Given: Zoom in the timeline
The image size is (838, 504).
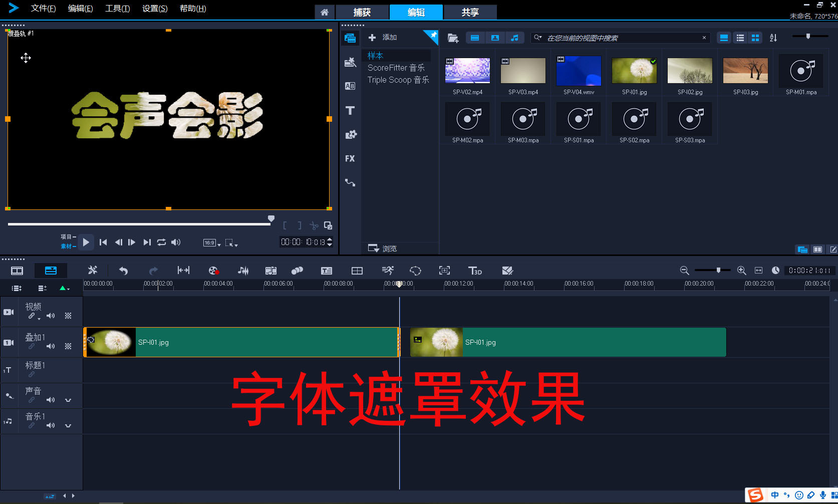Looking at the screenshot, I should pyautogui.click(x=742, y=271).
